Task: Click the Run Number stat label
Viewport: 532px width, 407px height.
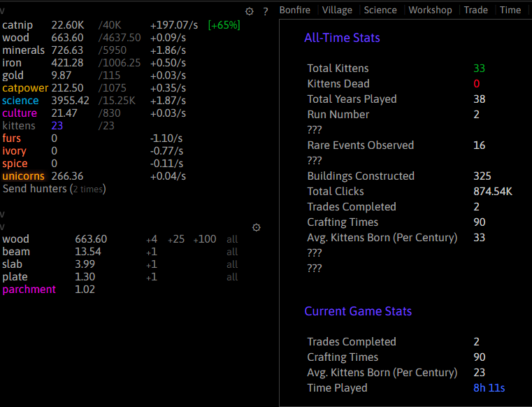Action: point(338,115)
